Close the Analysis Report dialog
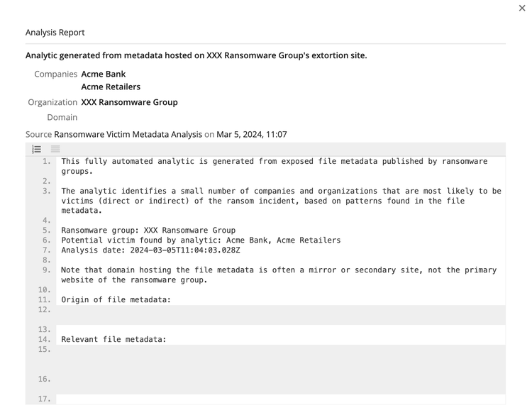 (x=522, y=9)
